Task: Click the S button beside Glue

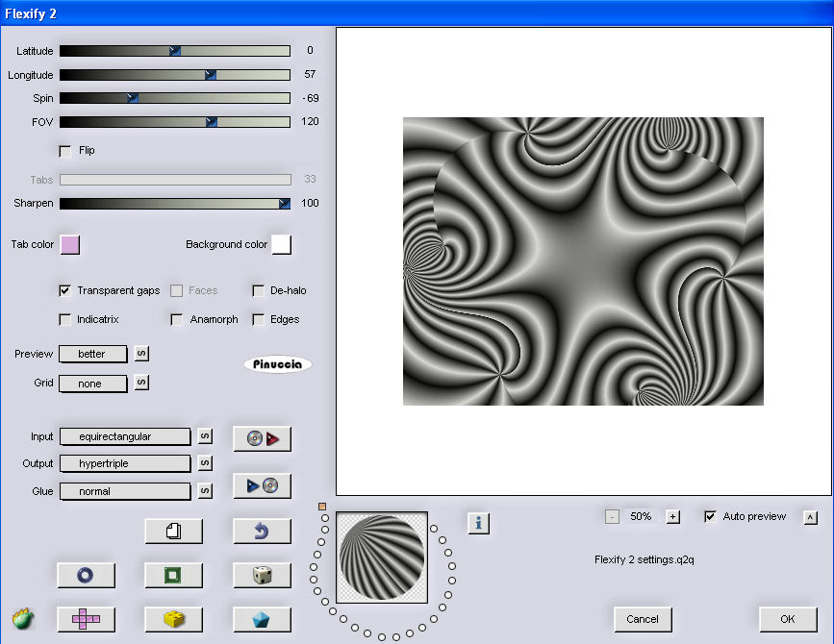Action: tap(205, 490)
